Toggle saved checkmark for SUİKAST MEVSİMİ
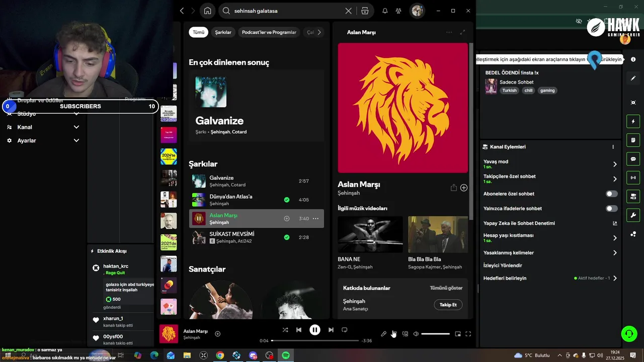644x362 pixels. (x=287, y=237)
